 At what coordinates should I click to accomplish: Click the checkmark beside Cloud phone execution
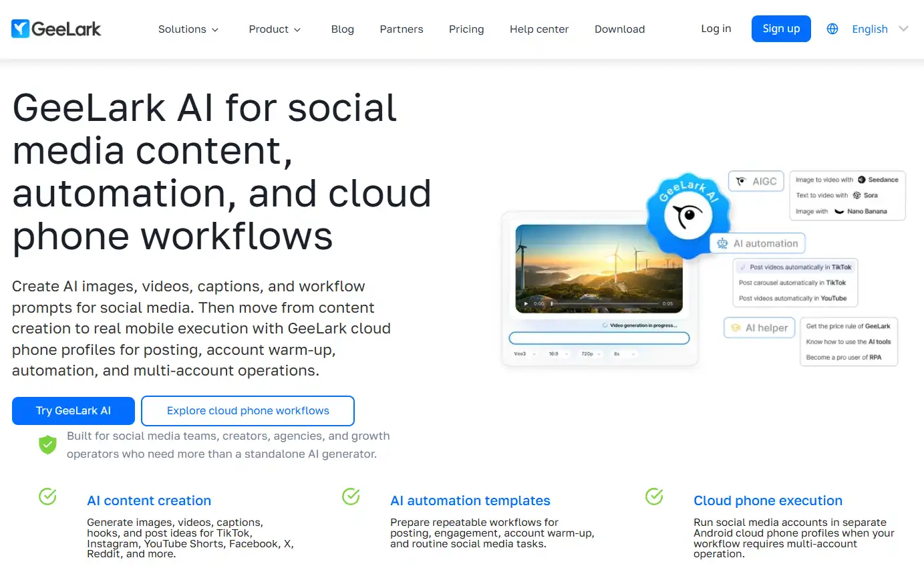(x=654, y=496)
